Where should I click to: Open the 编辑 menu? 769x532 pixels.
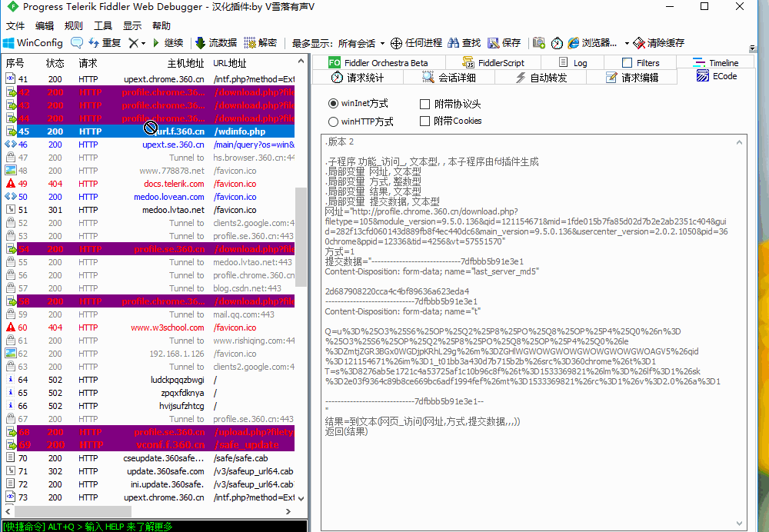pos(45,26)
